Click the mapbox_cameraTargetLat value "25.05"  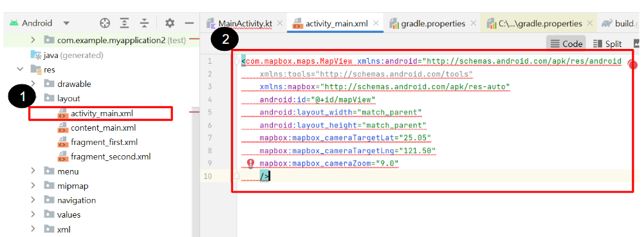pos(415,138)
